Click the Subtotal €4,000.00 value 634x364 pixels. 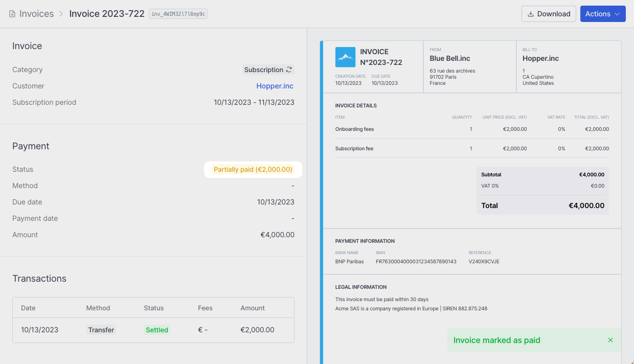pos(592,175)
